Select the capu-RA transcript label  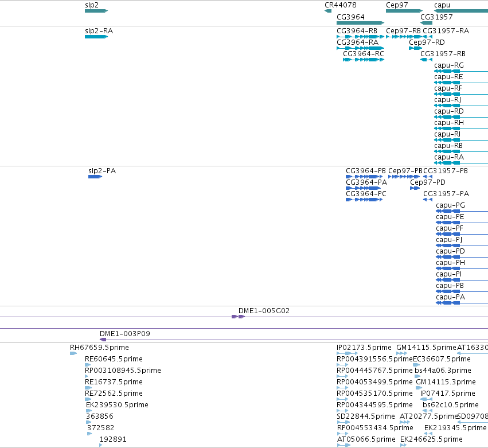pos(449,157)
